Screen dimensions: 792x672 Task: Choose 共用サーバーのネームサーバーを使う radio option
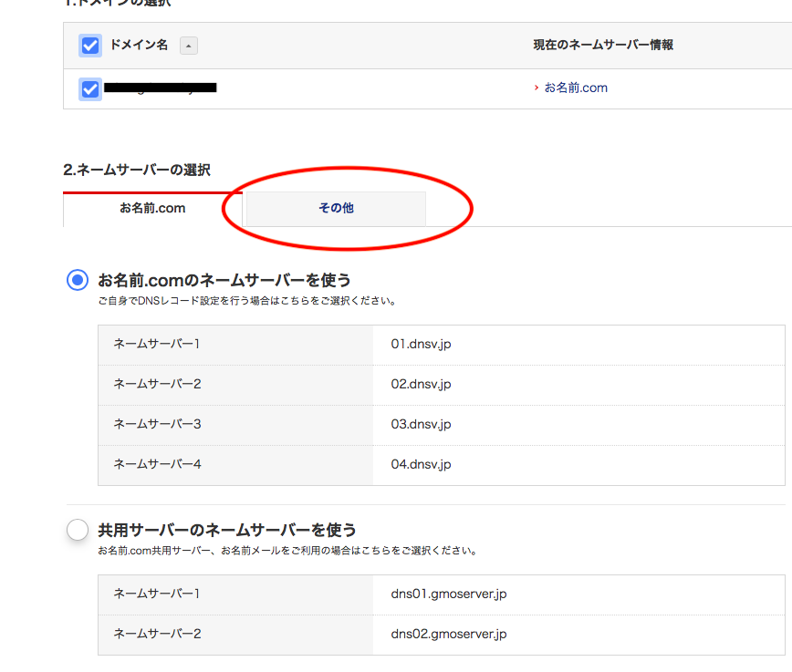(x=78, y=530)
